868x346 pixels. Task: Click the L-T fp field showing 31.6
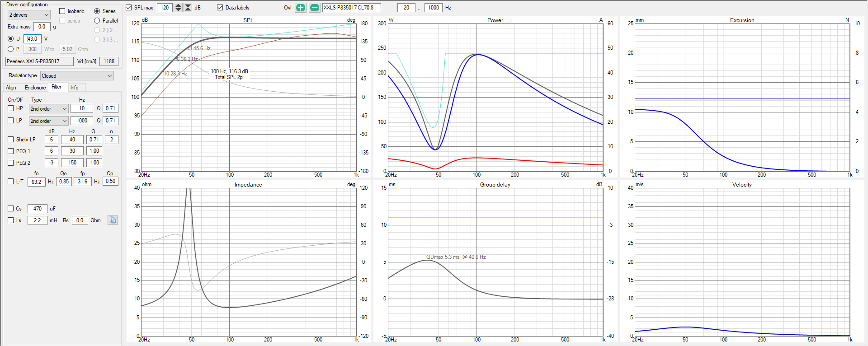82,182
